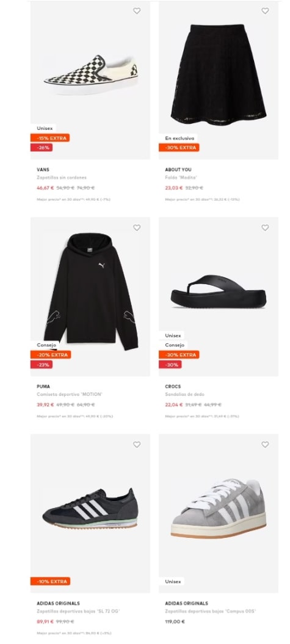Open Adidas Originals 'Campus 00S' title link
Viewport: 290px width, 644px height.
point(211,611)
